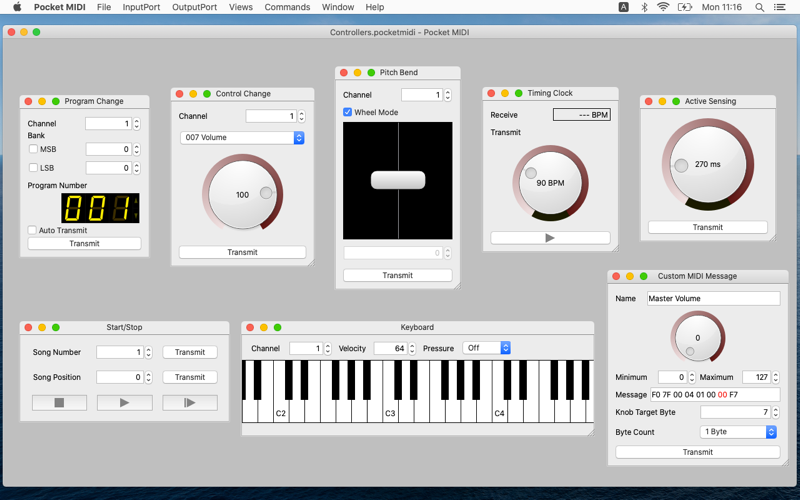Open Spotlight search
The image size is (800, 500).
pyautogui.click(x=759, y=7)
